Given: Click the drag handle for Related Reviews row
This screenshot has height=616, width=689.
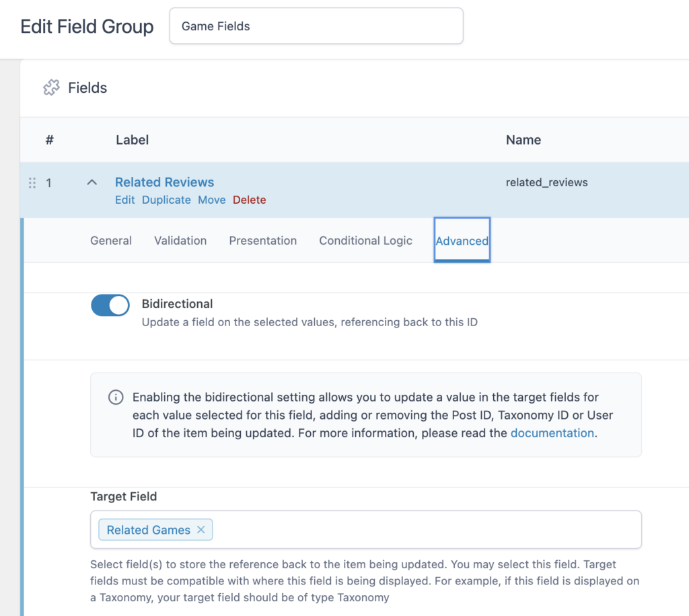Looking at the screenshot, I should point(32,183).
